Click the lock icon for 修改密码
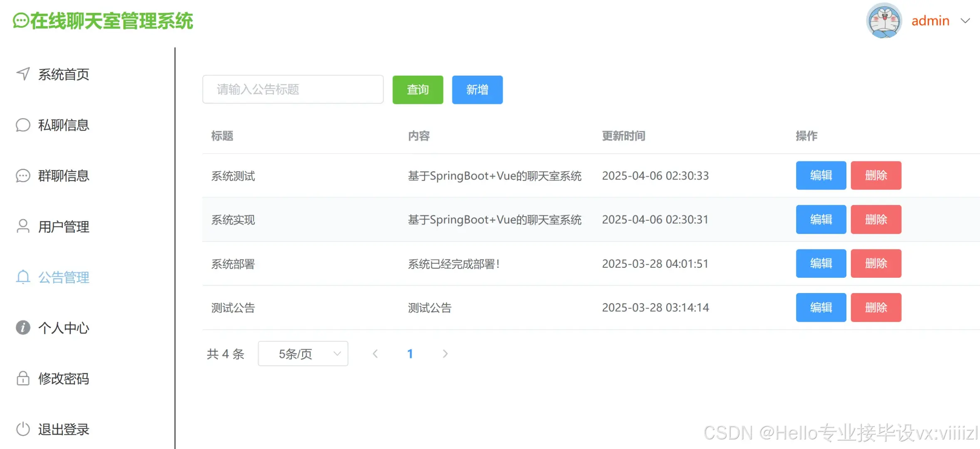980x449 pixels. point(23,378)
